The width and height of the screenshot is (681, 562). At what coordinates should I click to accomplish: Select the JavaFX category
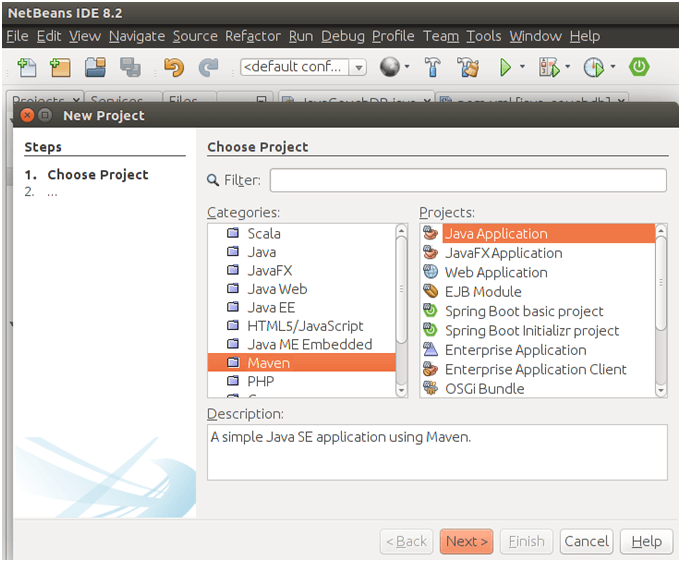click(x=302, y=271)
